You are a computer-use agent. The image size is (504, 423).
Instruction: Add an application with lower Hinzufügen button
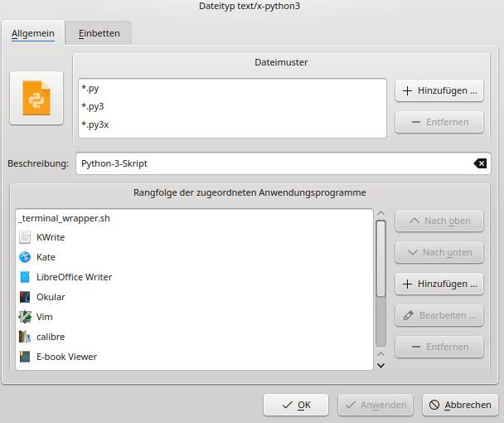click(x=439, y=284)
